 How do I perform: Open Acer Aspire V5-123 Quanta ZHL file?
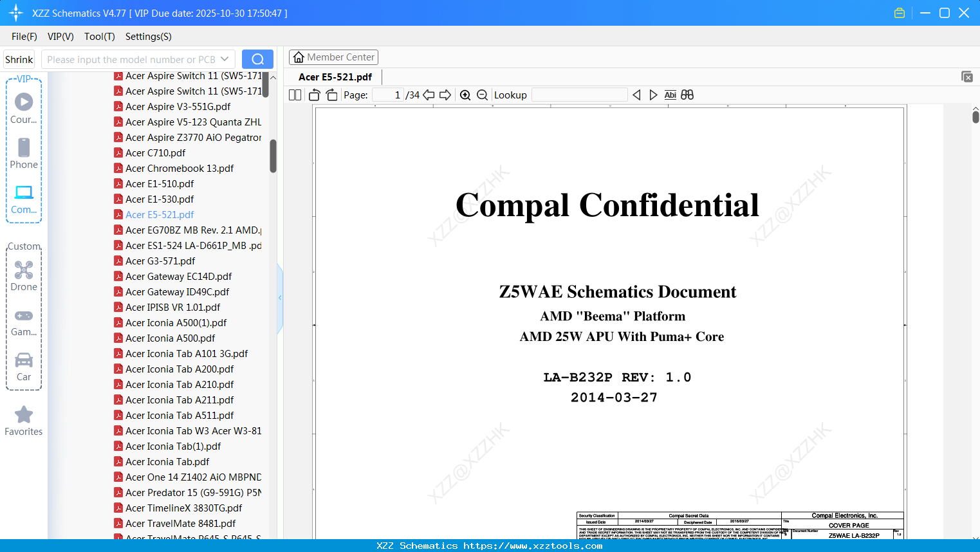[x=188, y=122]
